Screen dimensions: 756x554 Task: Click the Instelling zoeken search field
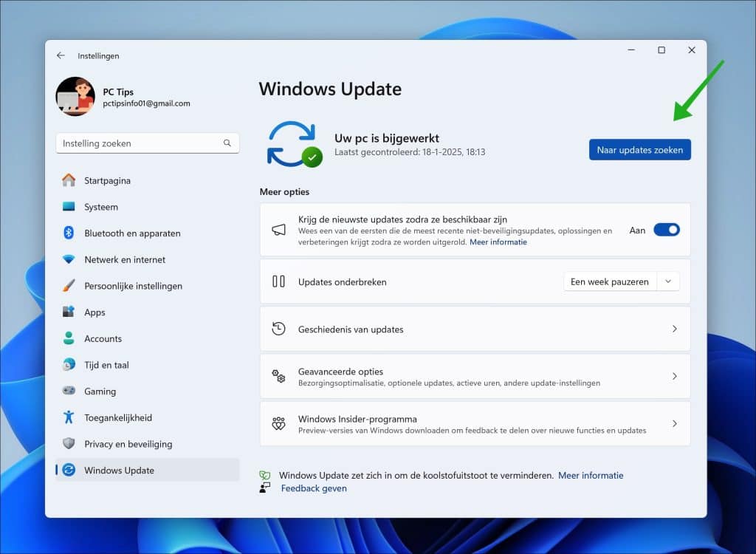point(148,143)
